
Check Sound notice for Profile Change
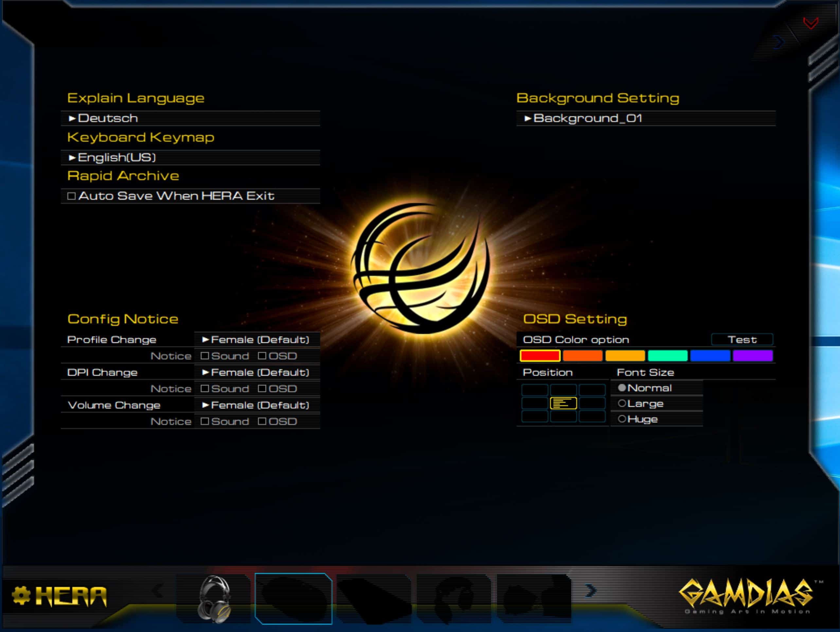(205, 356)
